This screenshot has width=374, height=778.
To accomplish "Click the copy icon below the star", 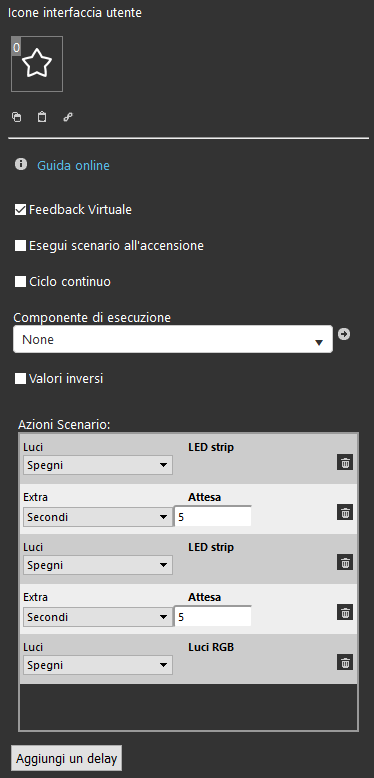I will point(16,118).
